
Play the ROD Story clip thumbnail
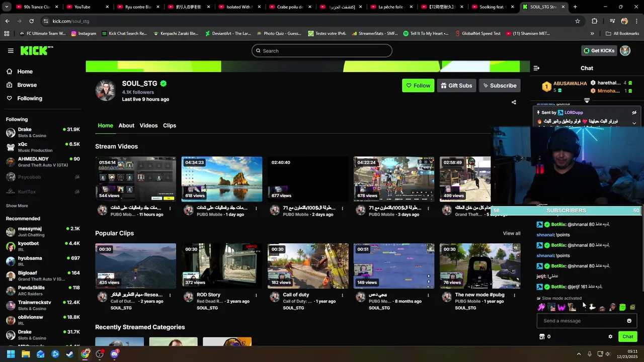(x=222, y=266)
